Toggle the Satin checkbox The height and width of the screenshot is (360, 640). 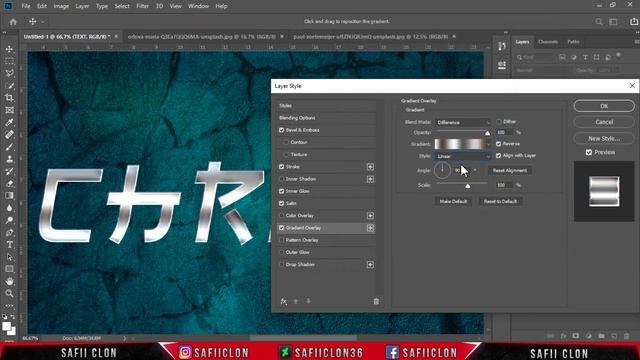281,203
